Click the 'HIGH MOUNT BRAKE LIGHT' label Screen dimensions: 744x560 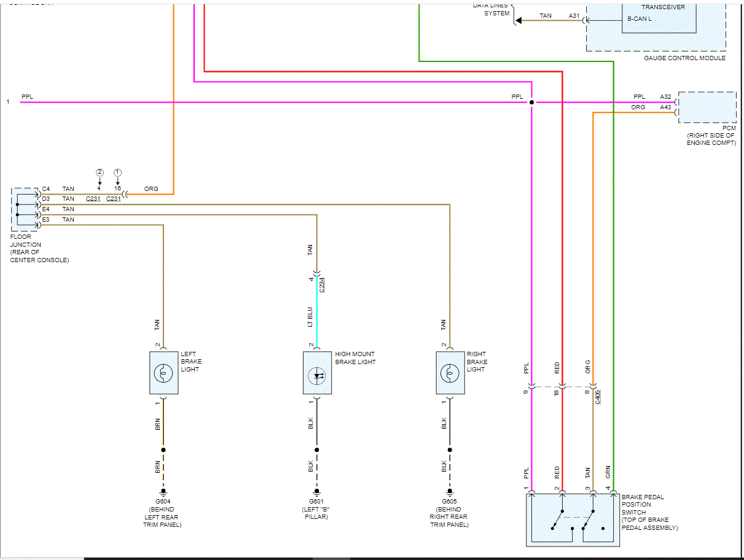pyautogui.click(x=355, y=358)
